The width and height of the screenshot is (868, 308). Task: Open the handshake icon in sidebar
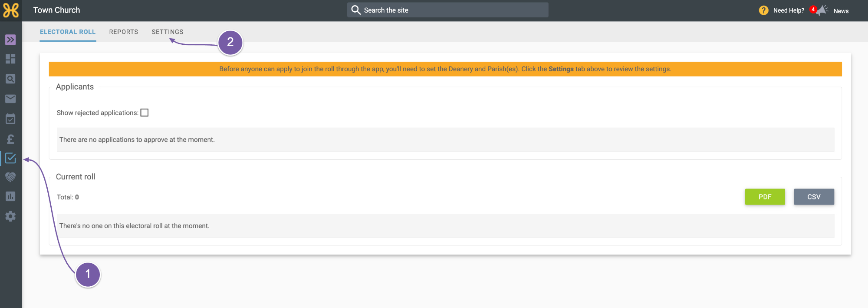point(10,177)
